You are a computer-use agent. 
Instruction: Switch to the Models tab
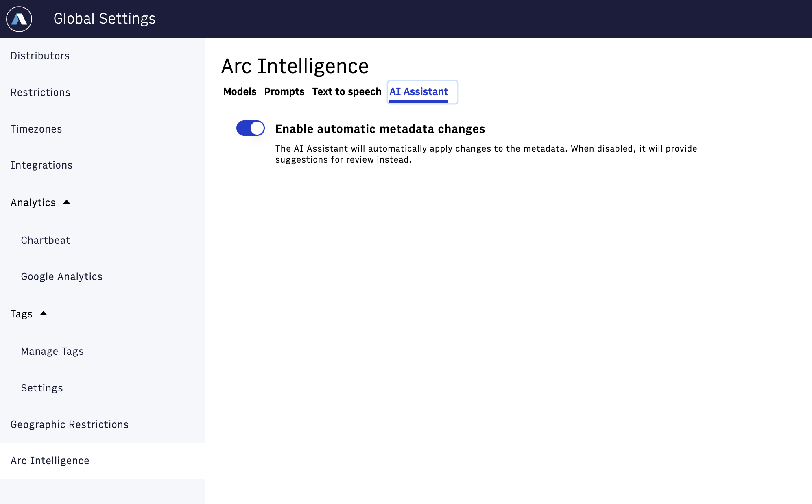pos(239,92)
